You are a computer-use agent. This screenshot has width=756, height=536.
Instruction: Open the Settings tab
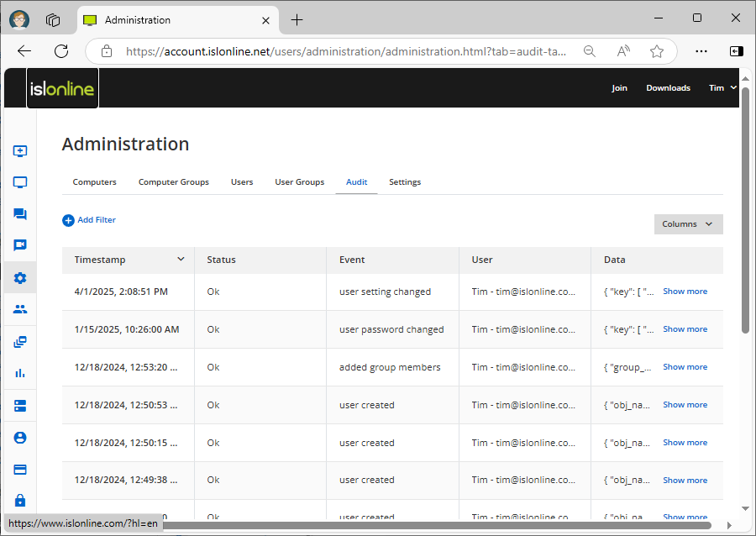pyautogui.click(x=405, y=182)
